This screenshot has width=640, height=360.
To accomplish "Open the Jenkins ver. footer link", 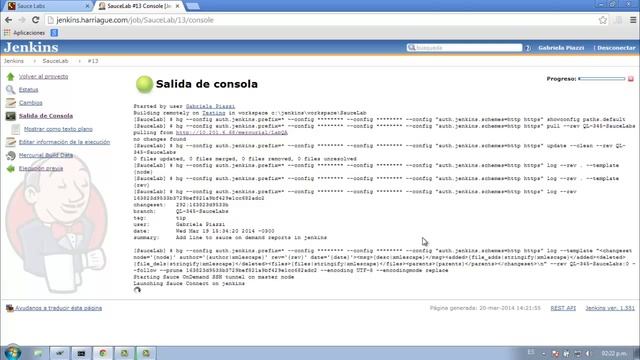I will pos(610,308).
